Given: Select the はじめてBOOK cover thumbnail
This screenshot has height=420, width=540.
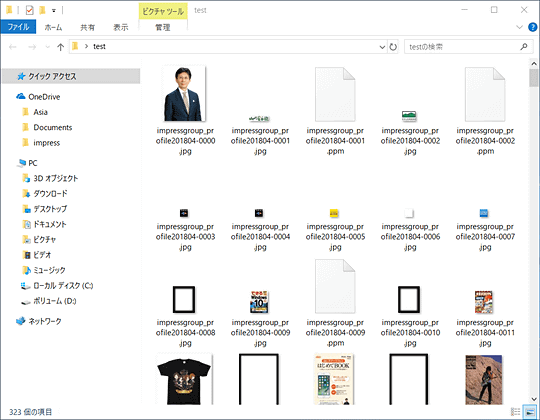Looking at the screenshot, I should (x=334, y=379).
